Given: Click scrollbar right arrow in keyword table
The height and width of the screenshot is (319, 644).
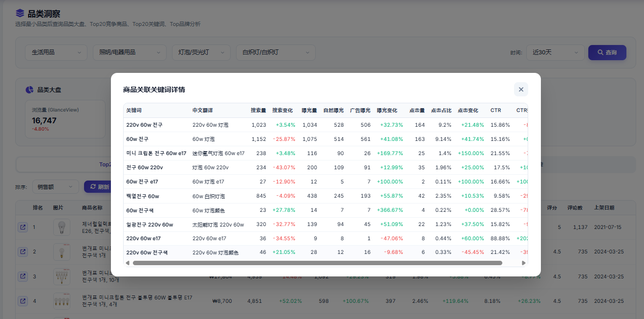Looking at the screenshot, I should (x=524, y=263).
